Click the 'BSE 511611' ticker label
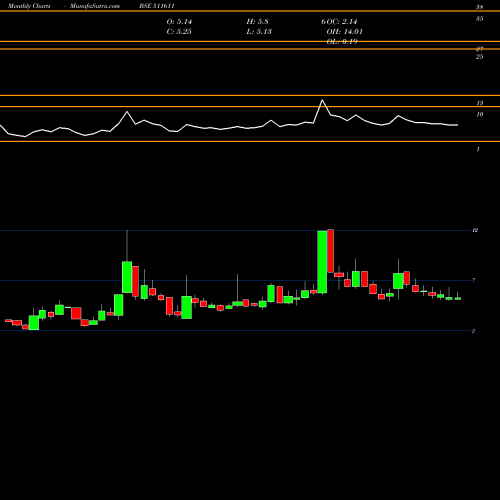The height and width of the screenshot is (500, 500). point(157,6)
